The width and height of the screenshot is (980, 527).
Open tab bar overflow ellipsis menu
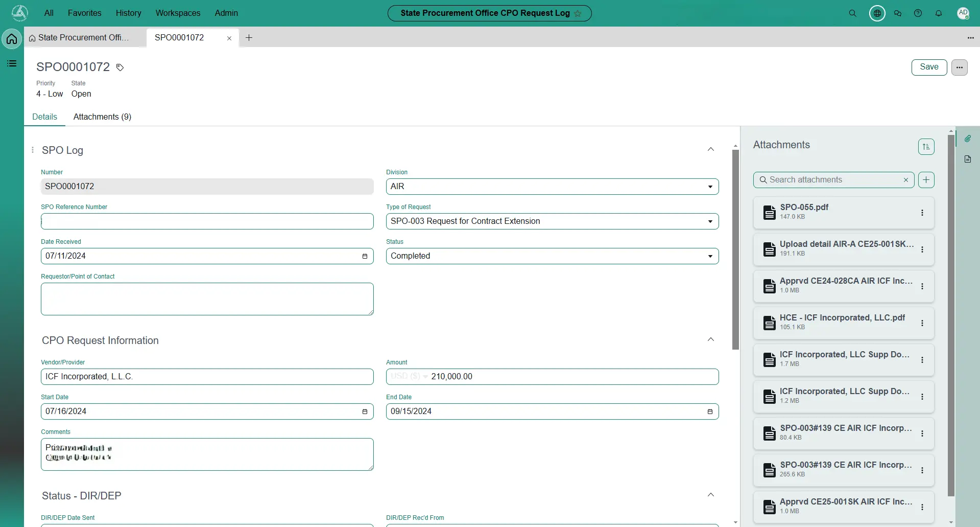coord(970,38)
